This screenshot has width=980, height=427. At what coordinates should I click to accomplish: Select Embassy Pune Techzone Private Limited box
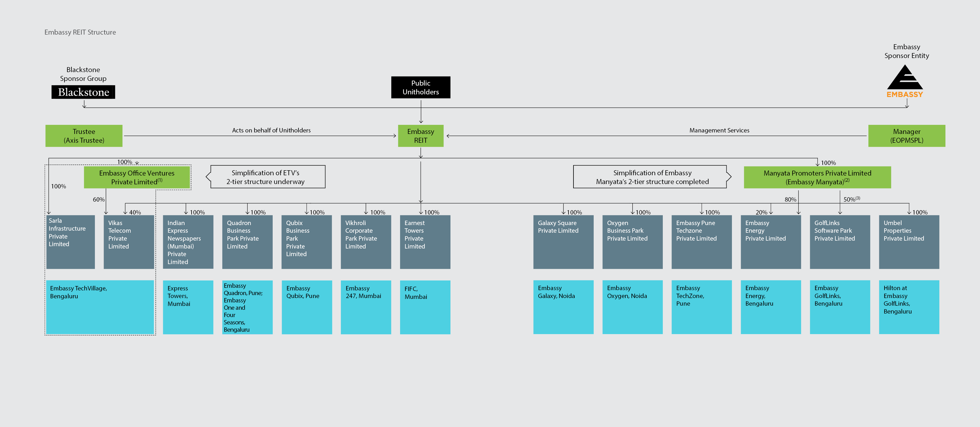click(702, 242)
